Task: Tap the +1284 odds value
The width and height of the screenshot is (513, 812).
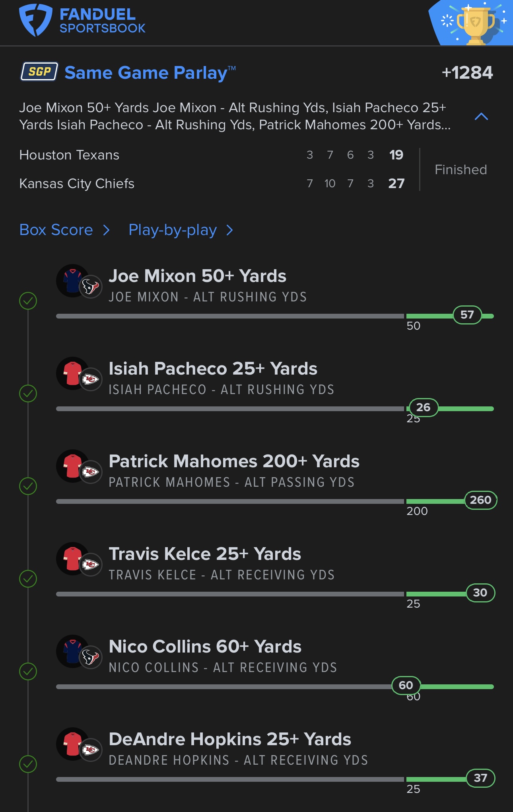Action: [x=467, y=73]
